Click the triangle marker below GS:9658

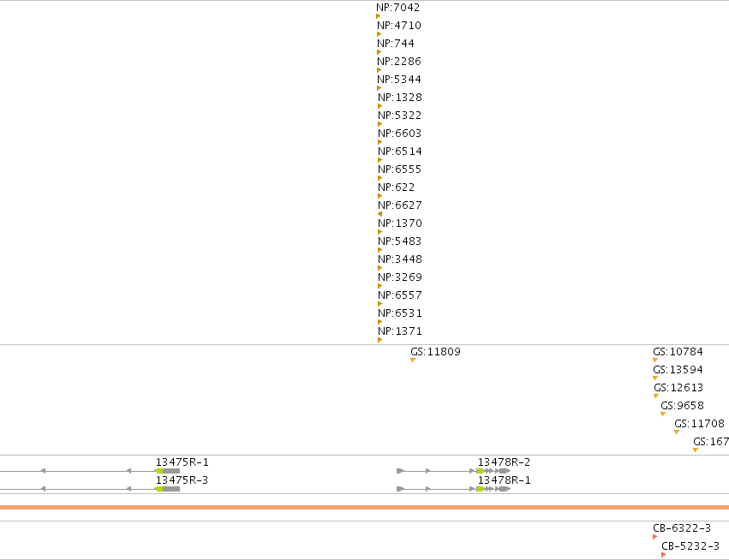pyautogui.click(x=663, y=414)
